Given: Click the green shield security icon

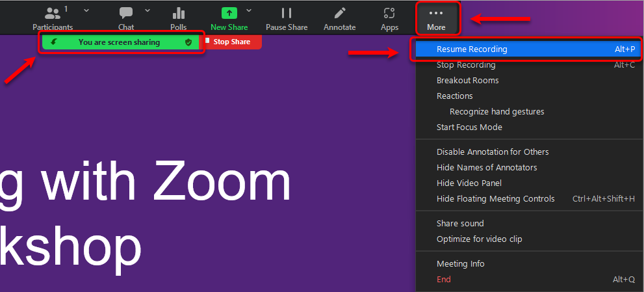Looking at the screenshot, I should 188,42.
